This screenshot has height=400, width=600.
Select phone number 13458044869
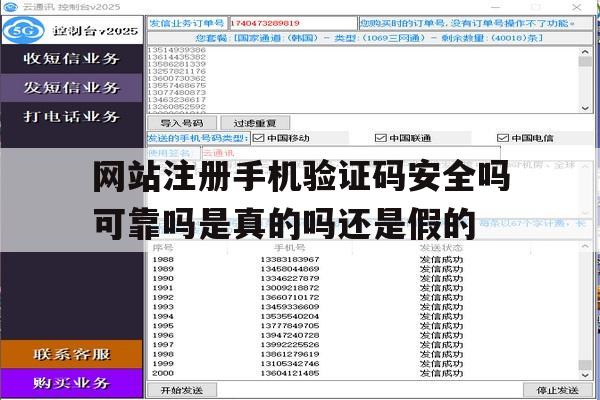tap(290, 269)
